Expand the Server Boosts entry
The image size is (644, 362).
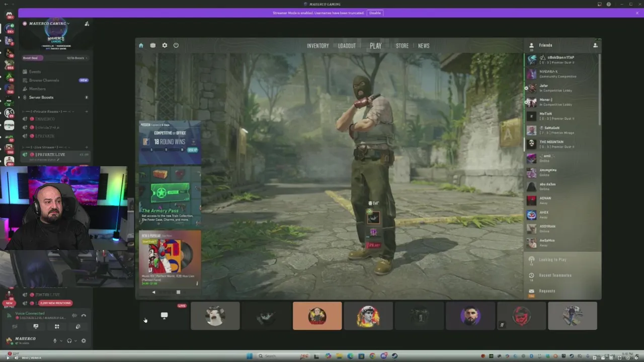click(x=55, y=98)
